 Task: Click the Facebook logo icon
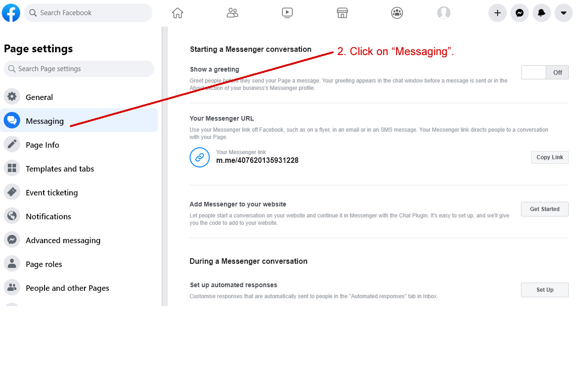tap(11, 13)
